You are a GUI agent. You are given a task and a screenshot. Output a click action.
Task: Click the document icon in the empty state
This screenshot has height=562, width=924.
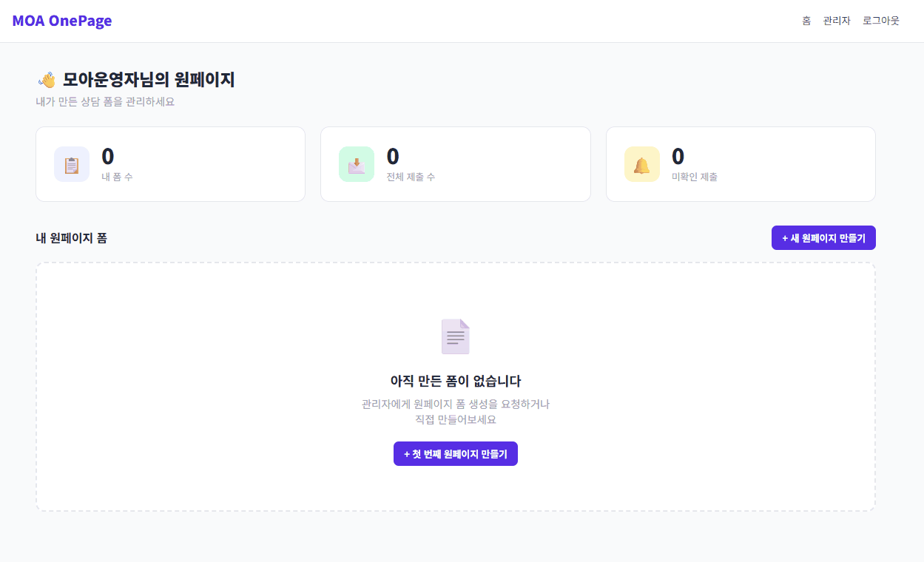point(456,336)
